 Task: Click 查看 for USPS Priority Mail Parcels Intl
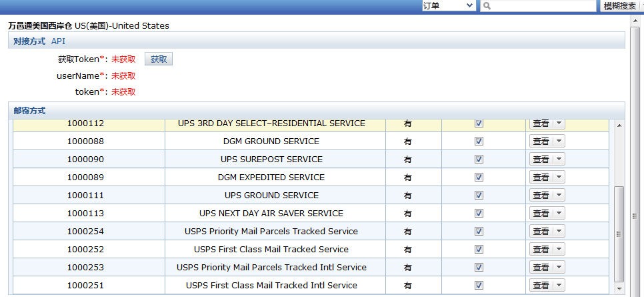point(541,268)
